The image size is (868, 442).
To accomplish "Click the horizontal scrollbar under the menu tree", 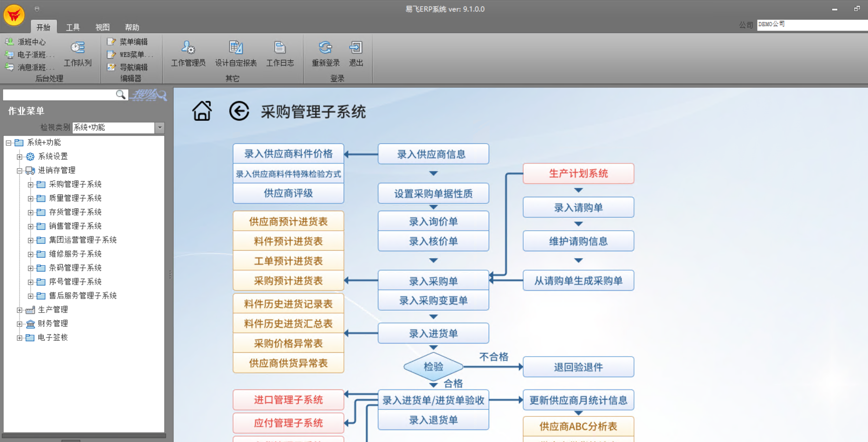I will tap(84, 436).
